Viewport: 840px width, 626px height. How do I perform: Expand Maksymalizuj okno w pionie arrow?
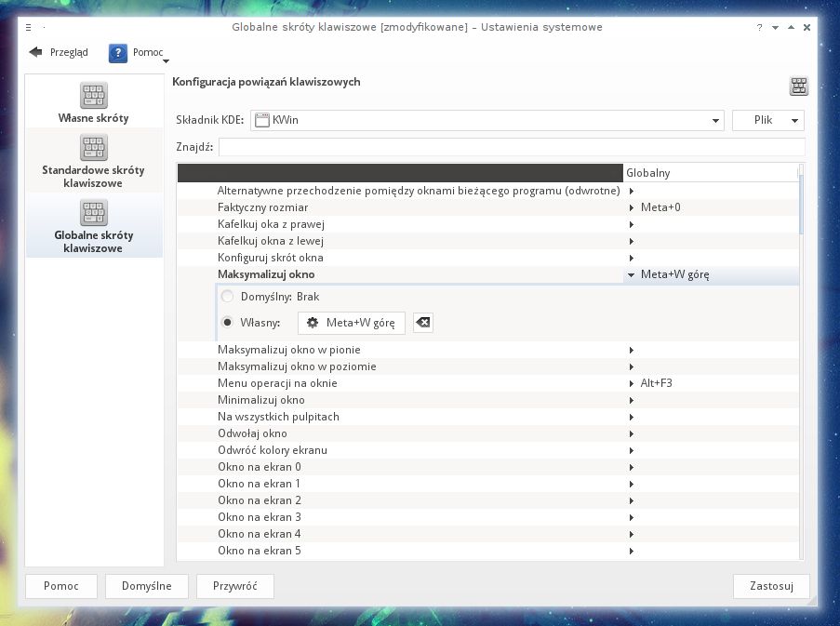pos(632,351)
